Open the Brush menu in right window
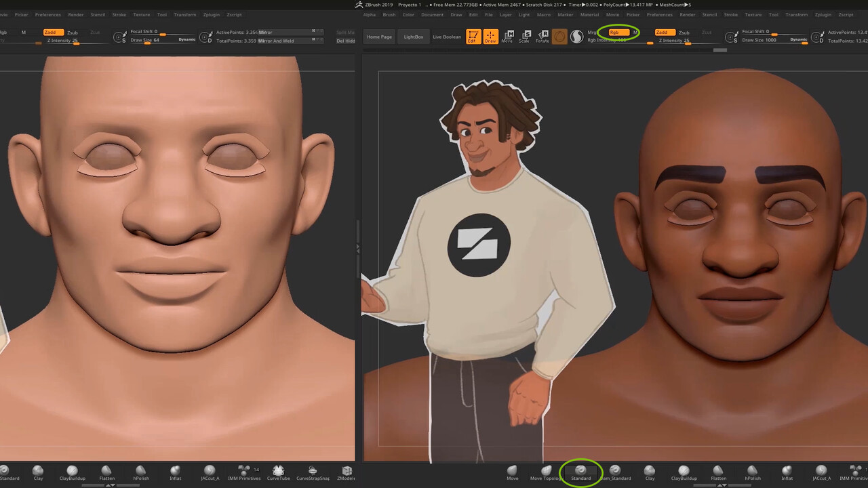Screen dimensions: 868x488 point(389,14)
